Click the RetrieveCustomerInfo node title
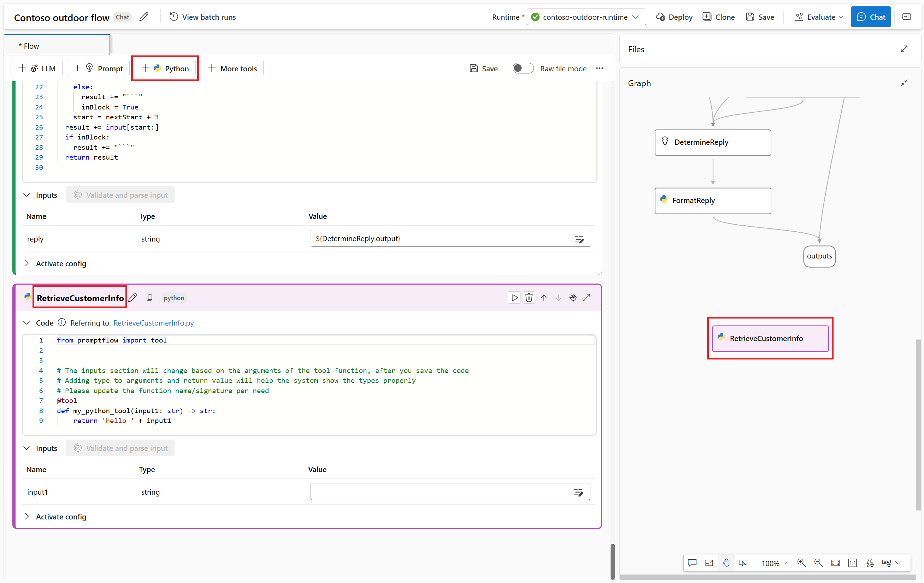The width and height of the screenshot is (924, 583). [80, 298]
